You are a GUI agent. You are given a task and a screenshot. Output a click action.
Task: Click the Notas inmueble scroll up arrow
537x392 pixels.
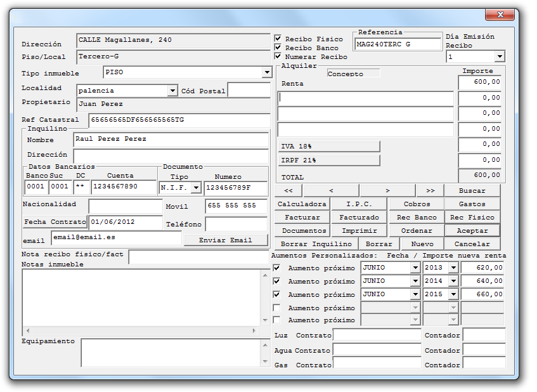pos(265,275)
